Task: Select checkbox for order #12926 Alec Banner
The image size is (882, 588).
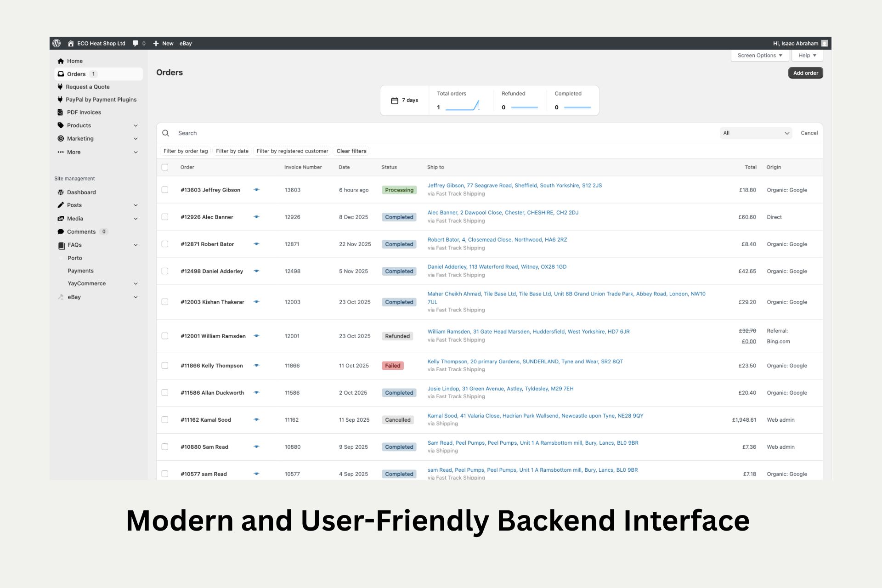Action: point(165,217)
